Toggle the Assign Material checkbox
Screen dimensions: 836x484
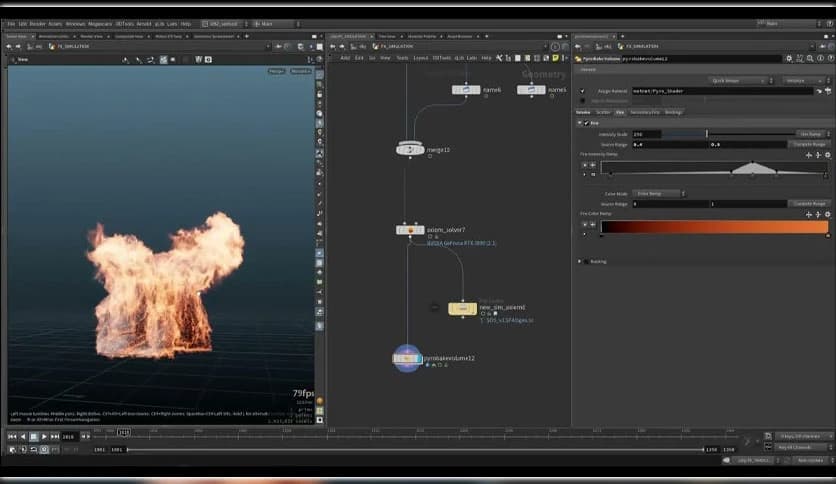click(x=583, y=91)
